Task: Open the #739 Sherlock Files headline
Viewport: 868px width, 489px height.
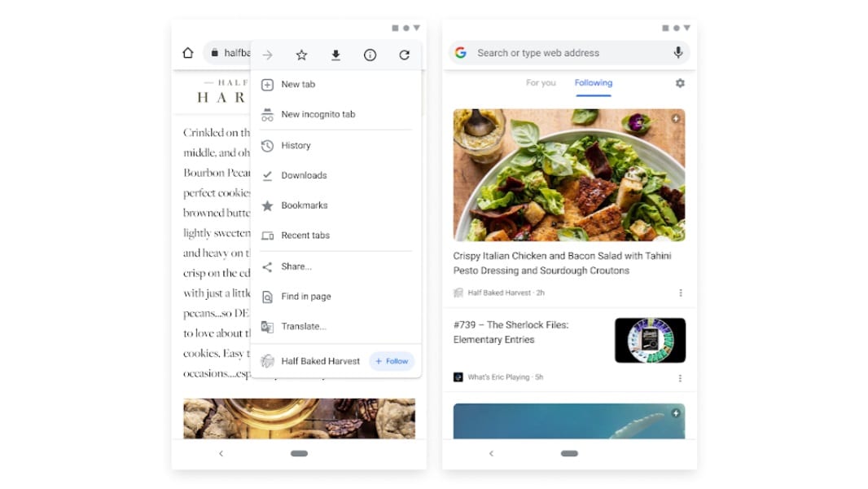Action: pyautogui.click(x=511, y=333)
